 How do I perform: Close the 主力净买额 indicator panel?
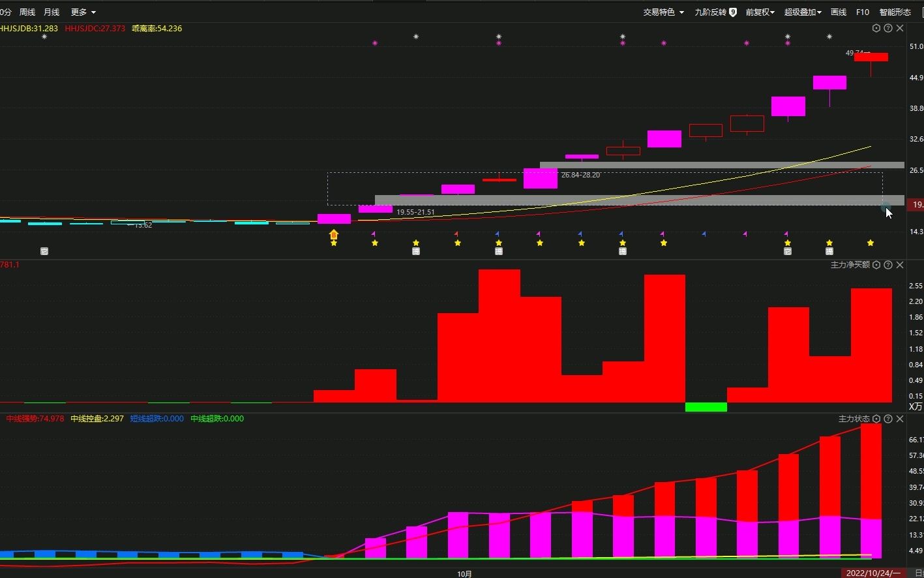(x=900, y=265)
